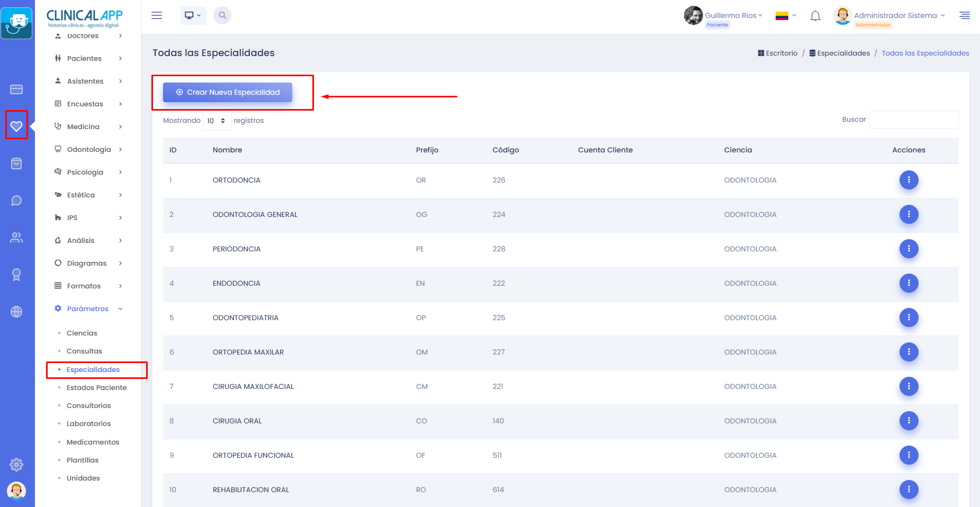The height and width of the screenshot is (507, 980).
Task: Expand the Odontología sidebar menu
Action: coord(89,149)
